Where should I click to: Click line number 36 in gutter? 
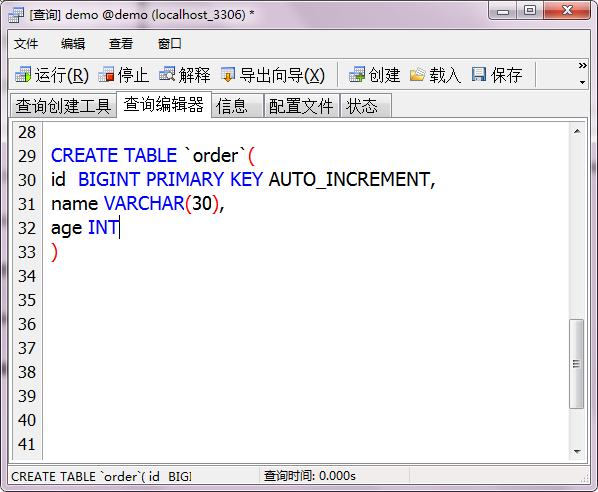click(27, 324)
